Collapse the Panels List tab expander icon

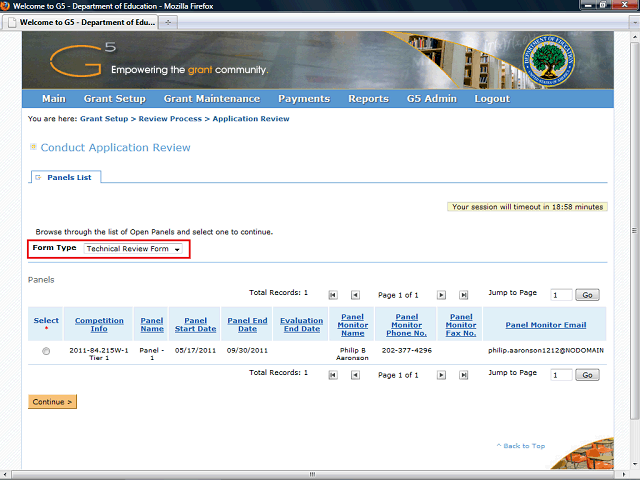point(38,177)
